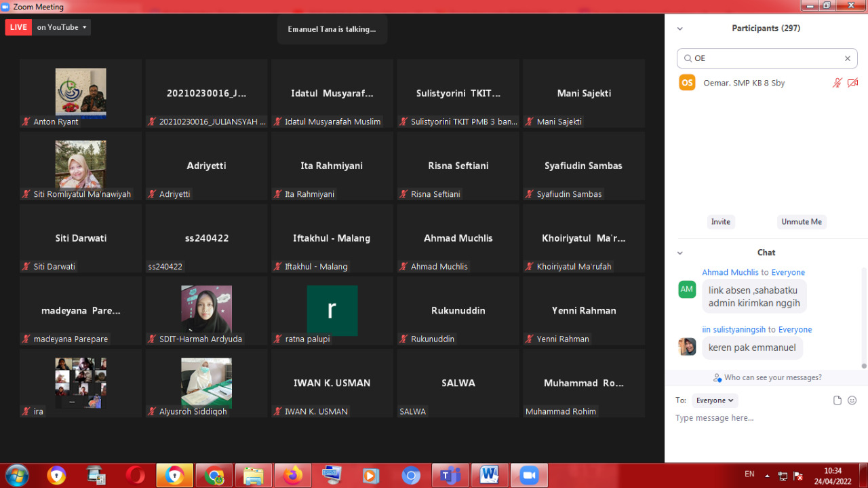Select the madeyana Parepare participant tile
The width and height of the screenshot is (868, 488).
click(81, 311)
